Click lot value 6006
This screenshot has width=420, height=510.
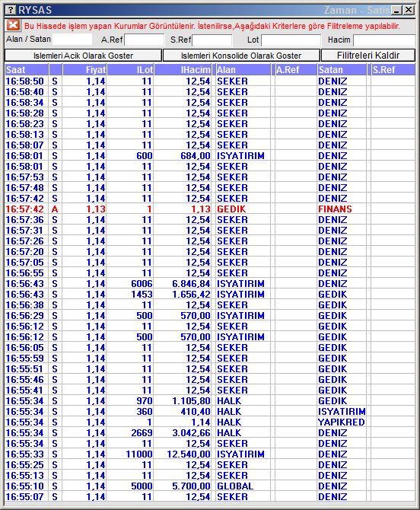click(142, 283)
